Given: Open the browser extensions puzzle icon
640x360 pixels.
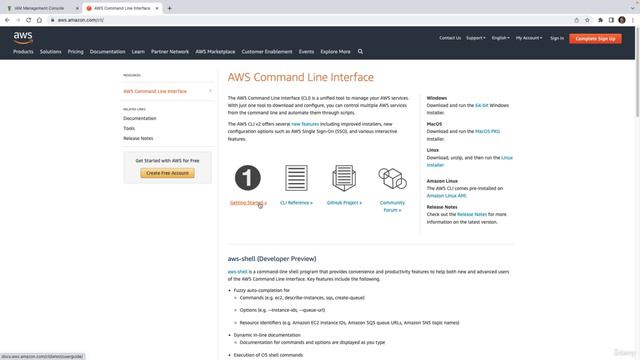Looking at the screenshot, I should click(x=600, y=20).
